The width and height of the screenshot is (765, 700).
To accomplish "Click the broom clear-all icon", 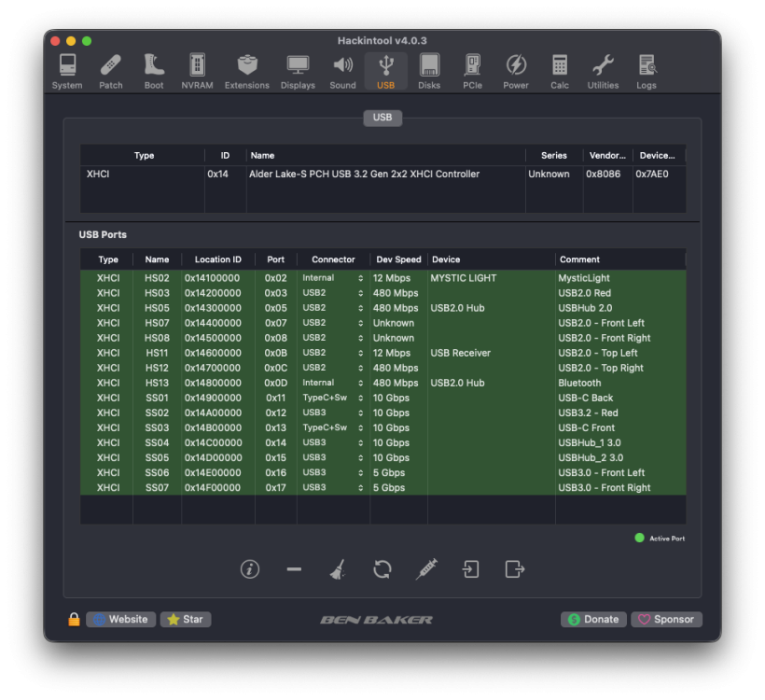I will coord(338,569).
